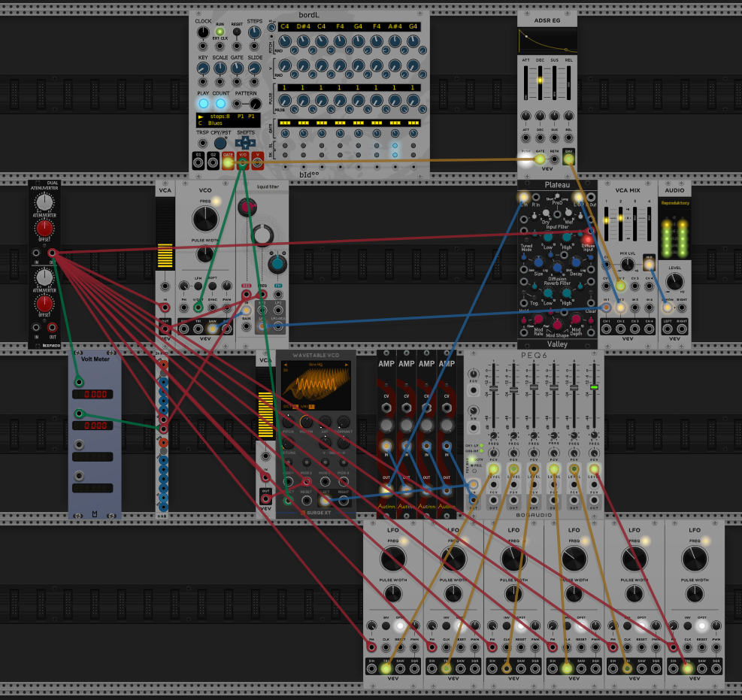Click the FREQ knob on the leftmost LFO

392,559
